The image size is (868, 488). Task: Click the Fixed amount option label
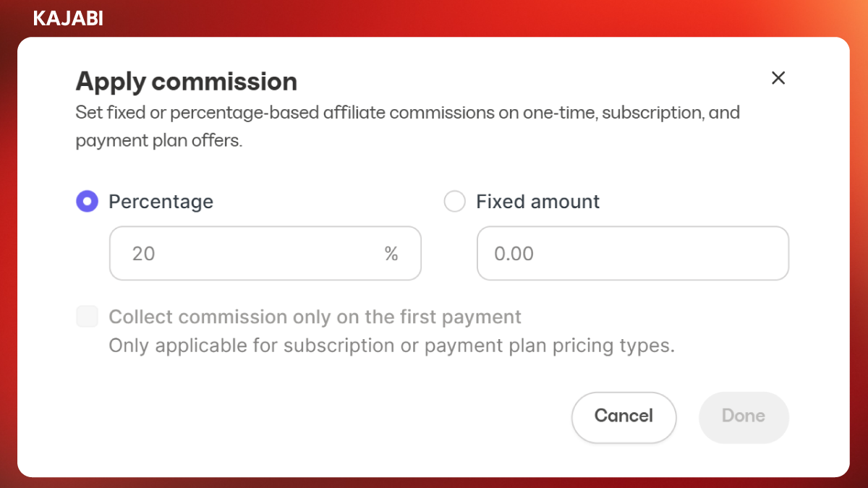(537, 202)
